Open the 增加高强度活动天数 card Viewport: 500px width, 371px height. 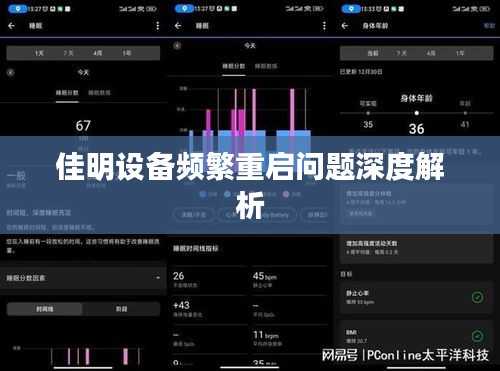pos(416,248)
